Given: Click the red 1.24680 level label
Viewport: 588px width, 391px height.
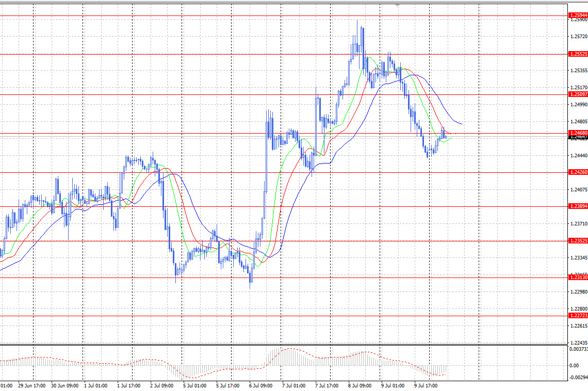Looking at the screenshot, I should coord(578,133).
